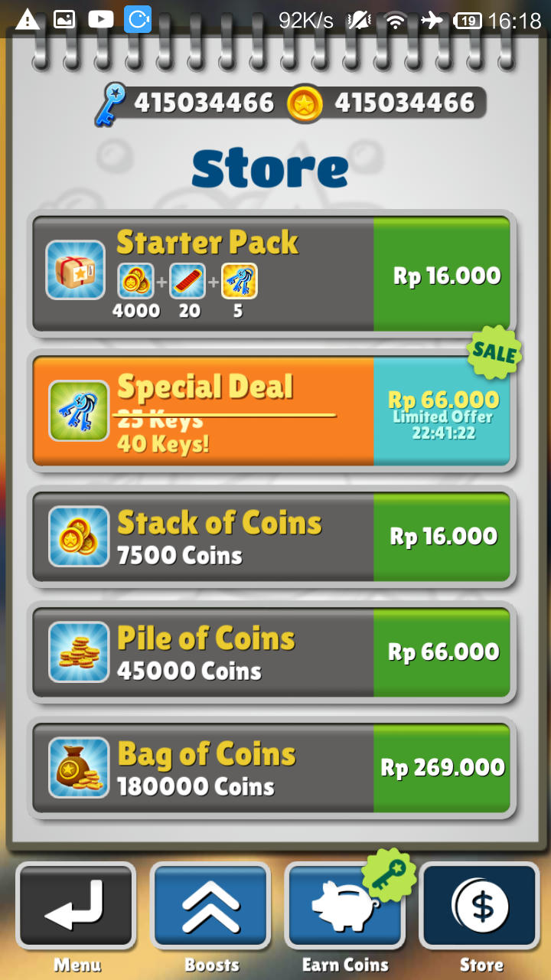Buy Starter Pack for Rp 16.000
The image size is (551, 980).
(442, 273)
